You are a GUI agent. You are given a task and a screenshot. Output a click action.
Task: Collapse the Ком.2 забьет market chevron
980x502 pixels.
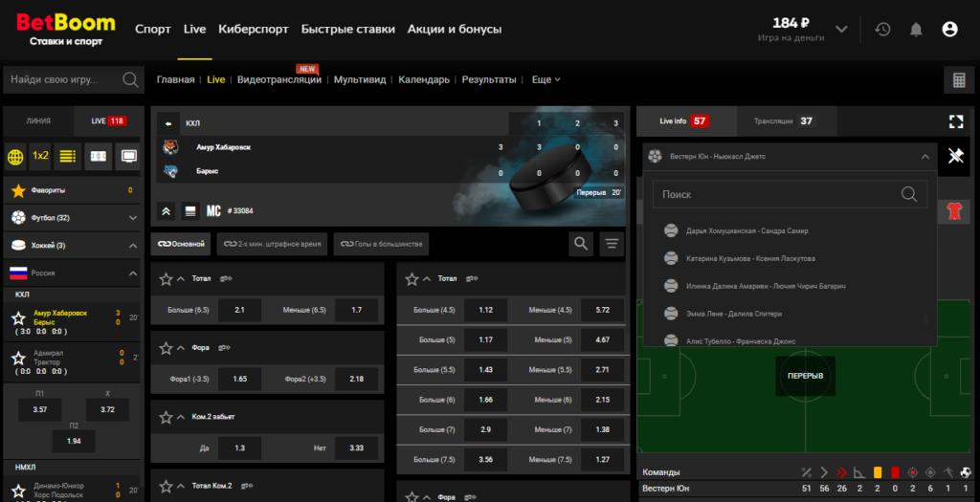[x=181, y=417]
